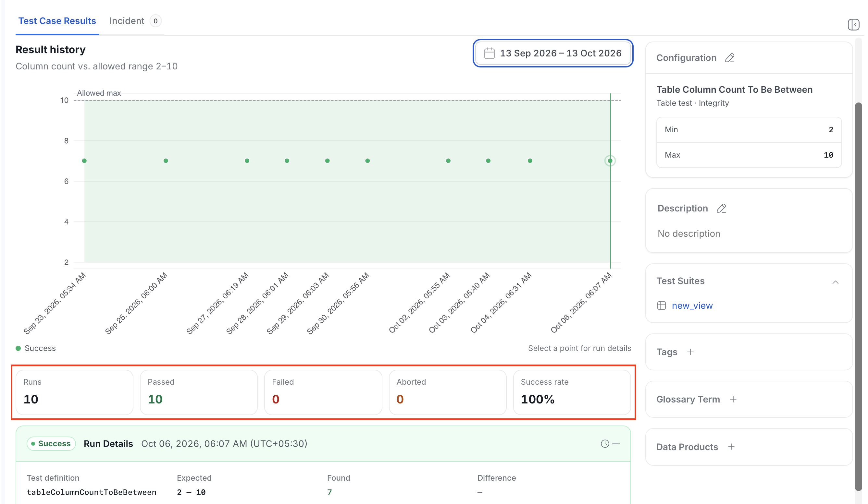Image resolution: width=868 pixels, height=504 pixels.
Task: Click the Runs 10 summary card
Action: click(74, 392)
